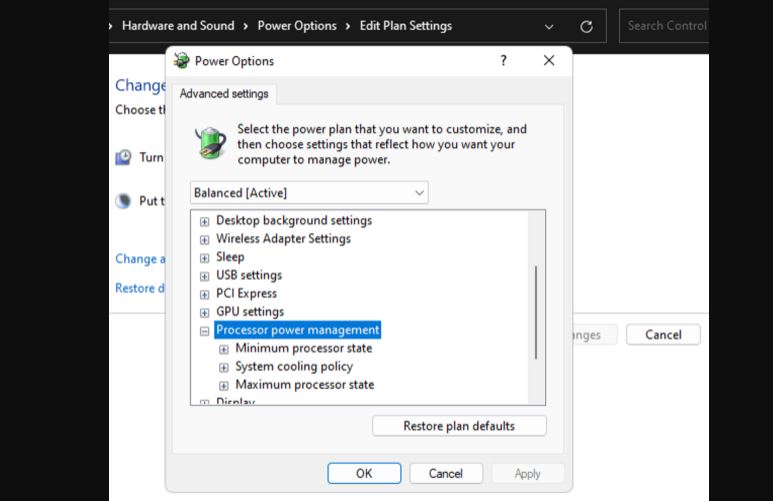This screenshot has width=773, height=501.
Task: Select USB settings tree item
Action: click(x=249, y=275)
